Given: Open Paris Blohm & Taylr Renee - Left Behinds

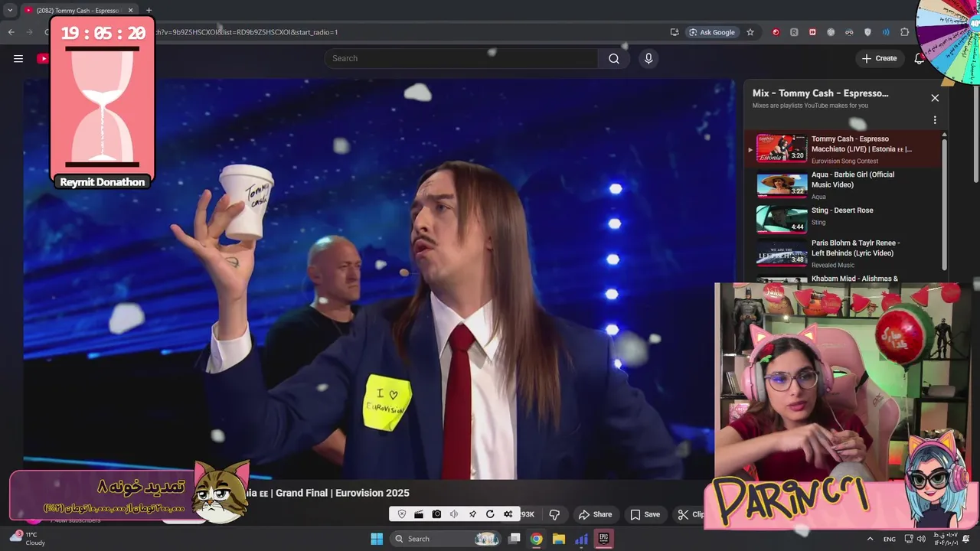Looking at the screenshot, I should [844, 254].
